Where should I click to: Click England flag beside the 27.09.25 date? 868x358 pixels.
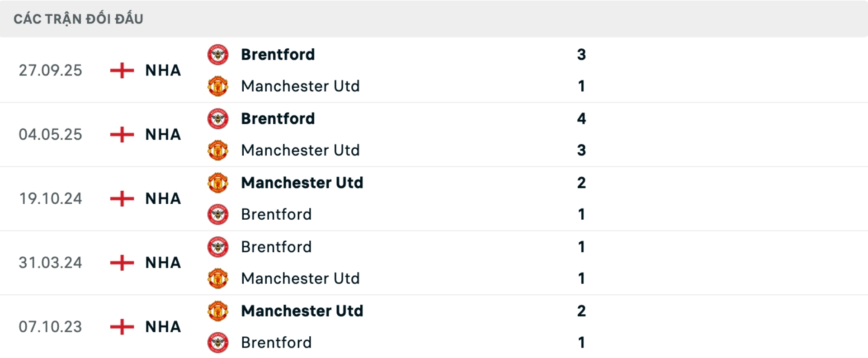click(122, 71)
